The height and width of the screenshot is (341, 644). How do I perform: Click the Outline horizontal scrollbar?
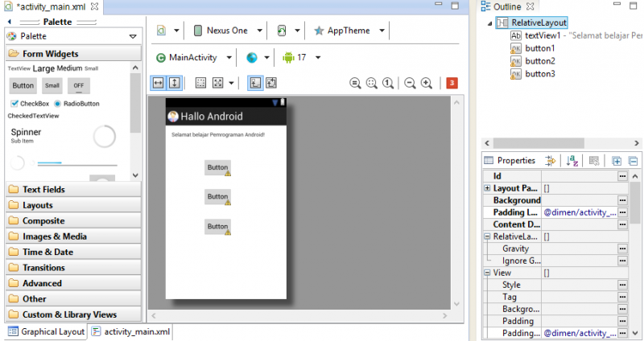point(539,143)
